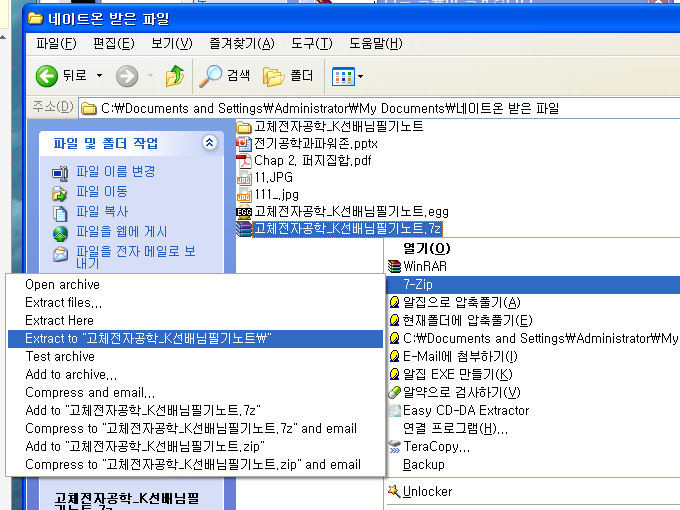Click the publish to web globe icon
Viewport: 680px width, 510px height.
60,233
